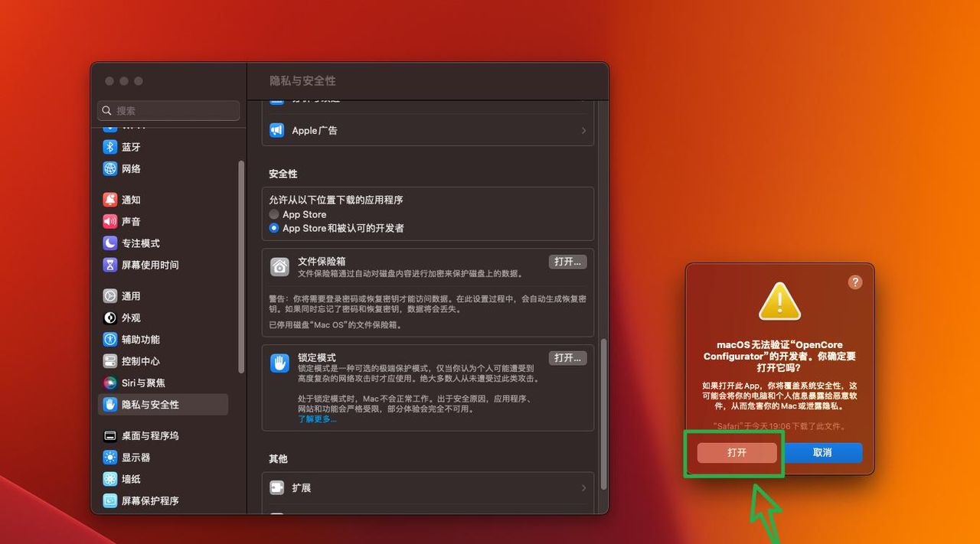980x544 pixels.
Task: Click the 安全性 section heading
Action: click(283, 174)
